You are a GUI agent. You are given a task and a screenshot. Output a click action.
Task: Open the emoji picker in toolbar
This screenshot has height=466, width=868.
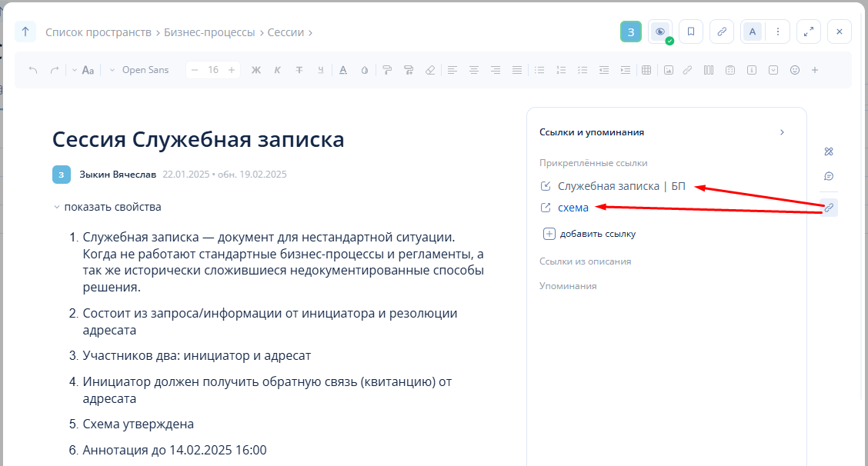795,70
